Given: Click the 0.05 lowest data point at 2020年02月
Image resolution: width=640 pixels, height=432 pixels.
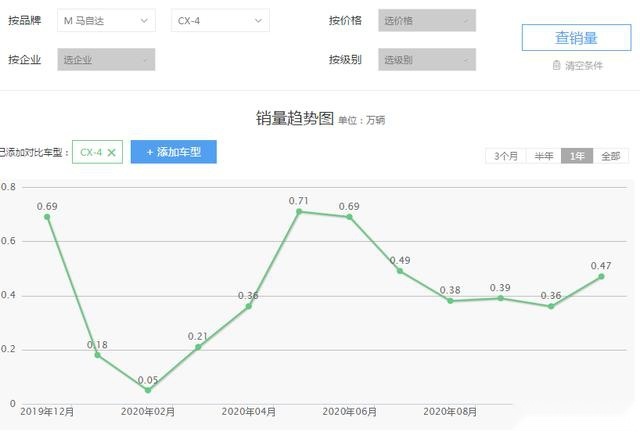Looking at the screenshot, I should [x=148, y=390].
